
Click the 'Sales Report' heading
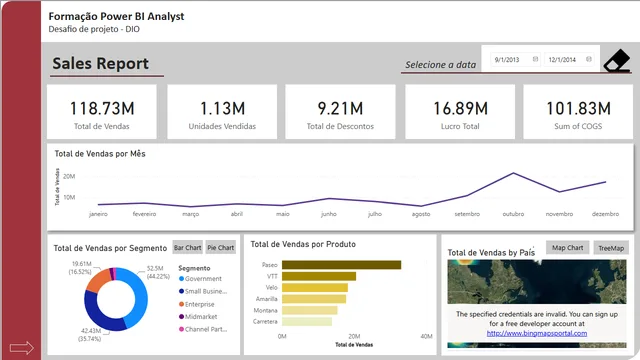[100, 63]
